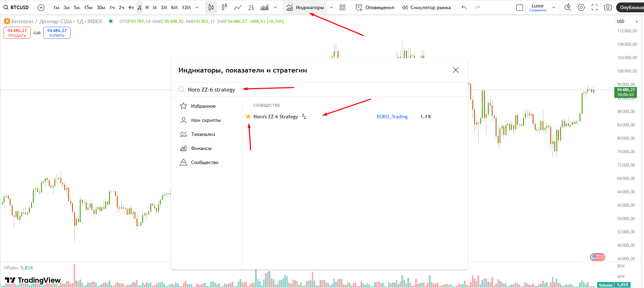Select the 1ч timeframe
The width and height of the screenshot is (644, 288).
[x=112, y=7]
